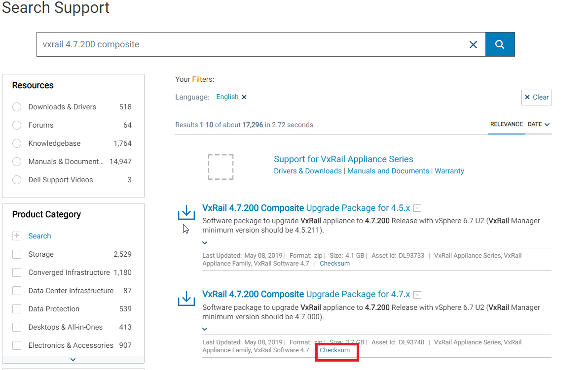Expand the first result's description chevron
The height and width of the screenshot is (370, 588).
pos(204,242)
